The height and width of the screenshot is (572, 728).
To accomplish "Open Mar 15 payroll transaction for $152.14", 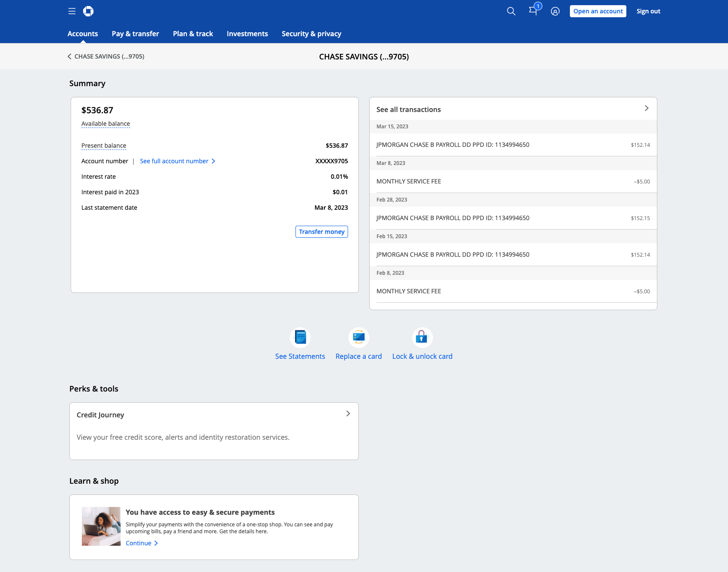I will pos(513,145).
